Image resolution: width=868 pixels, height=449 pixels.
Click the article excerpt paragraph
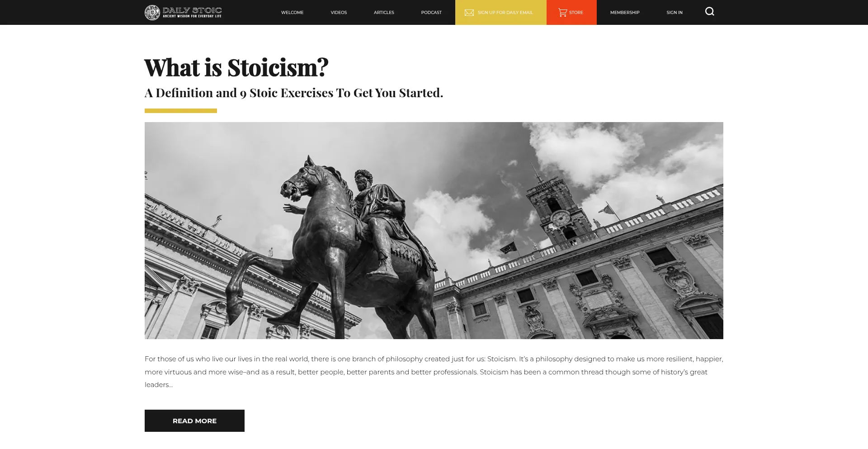click(x=434, y=372)
